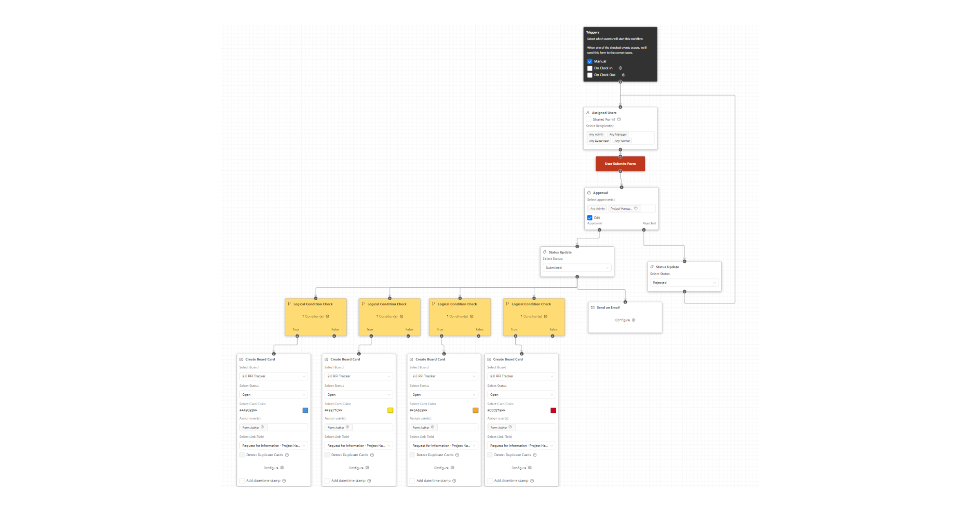Click Configure gear on red Create Board Card
This screenshot has width=980, height=513.
[530, 468]
